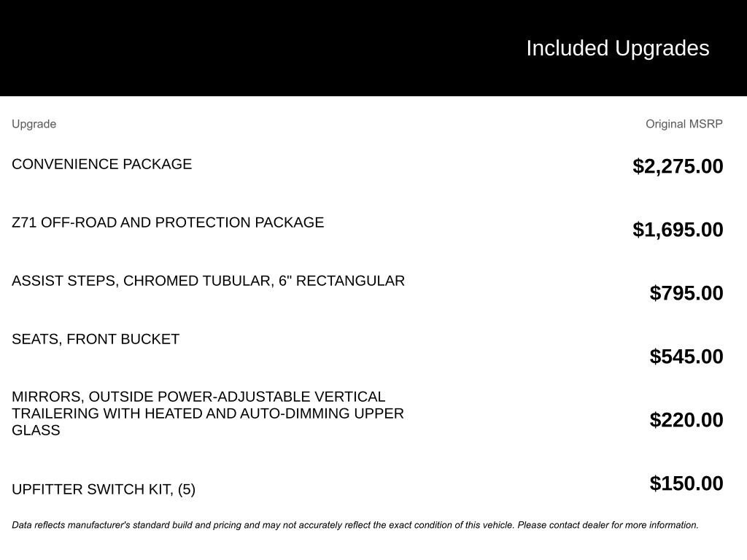Select the Seats, Front Bucket upgrade
Viewport: 747px width, 560px height.
[96, 339]
